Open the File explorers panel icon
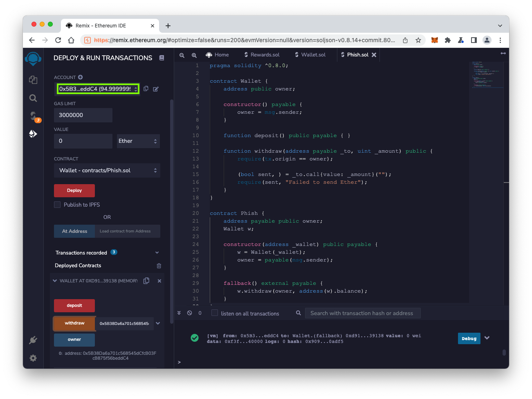 pos(33,80)
